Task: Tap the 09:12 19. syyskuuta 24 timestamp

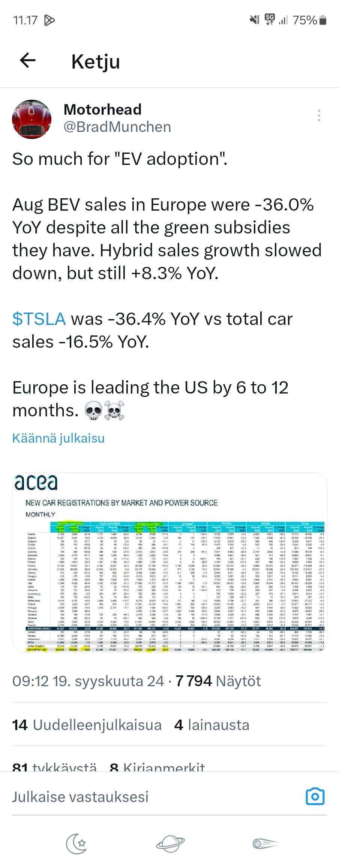Action: [88, 681]
